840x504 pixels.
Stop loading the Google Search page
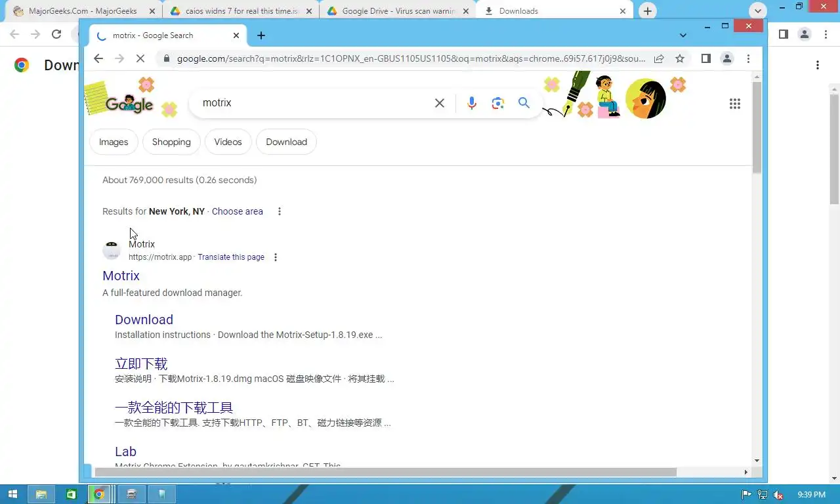pyautogui.click(x=140, y=58)
